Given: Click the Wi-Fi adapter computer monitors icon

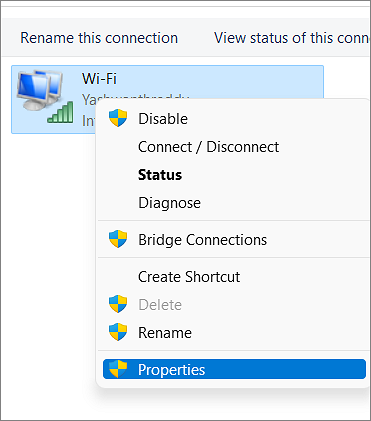Looking at the screenshot, I should point(40,90).
